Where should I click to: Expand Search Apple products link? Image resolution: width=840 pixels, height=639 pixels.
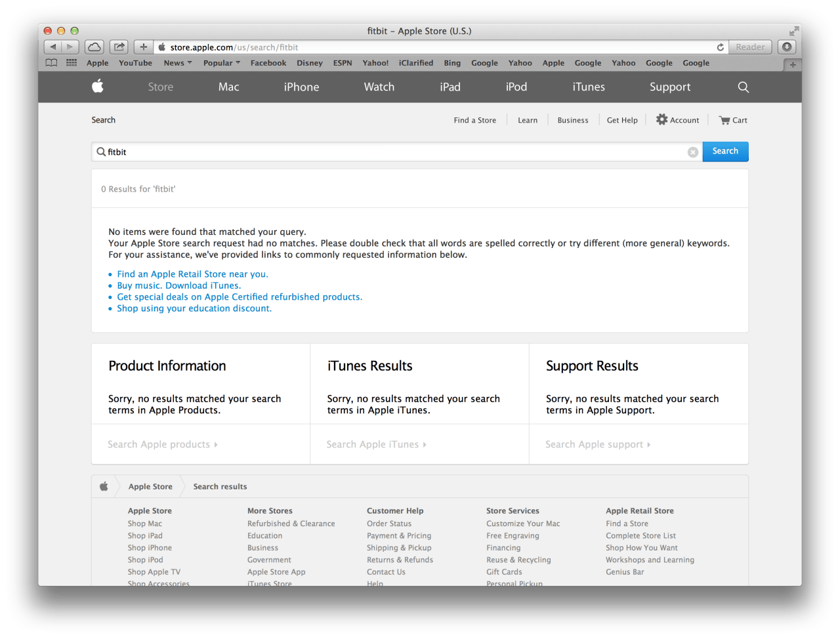[x=162, y=444]
